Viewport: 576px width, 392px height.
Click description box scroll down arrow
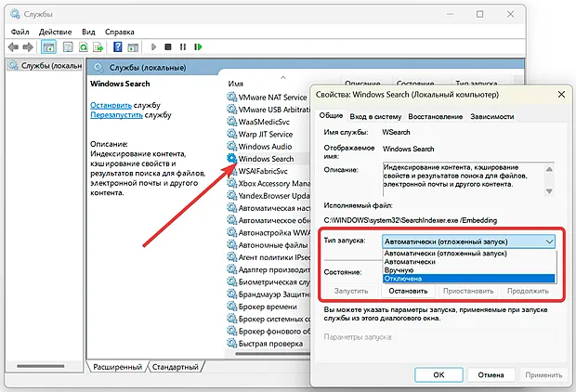click(549, 191)
